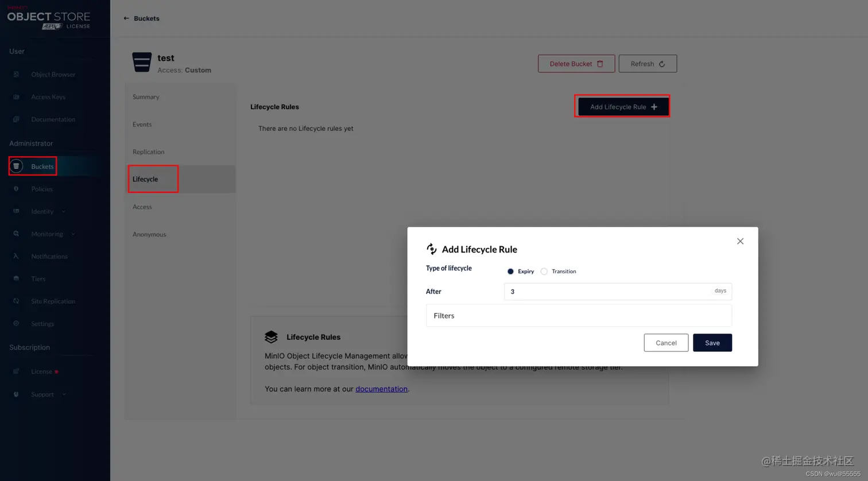868x481 pixels.
Task: Expand the Identity menu chevron
Action: [64, 211]
